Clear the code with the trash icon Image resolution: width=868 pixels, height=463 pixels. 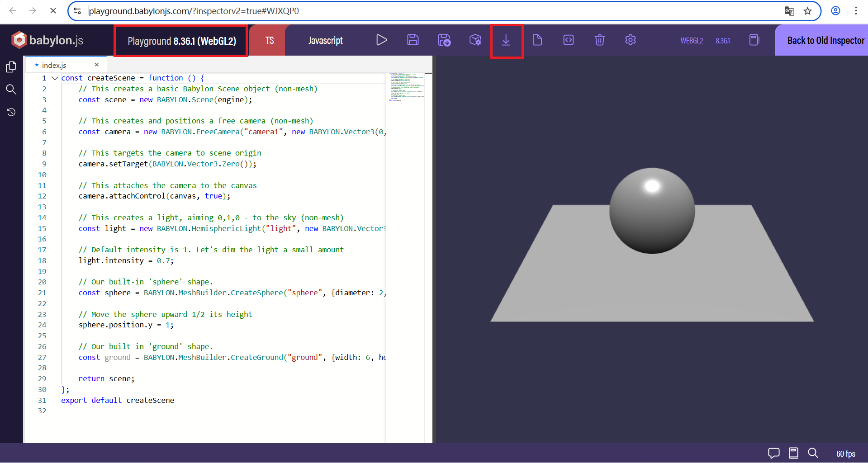[600, 40]
